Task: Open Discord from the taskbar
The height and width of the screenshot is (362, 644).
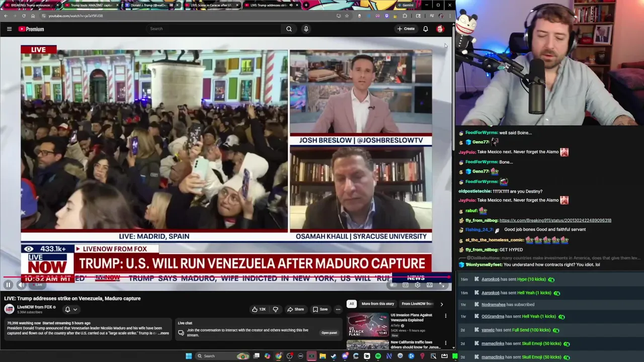Action: point(345,356)
